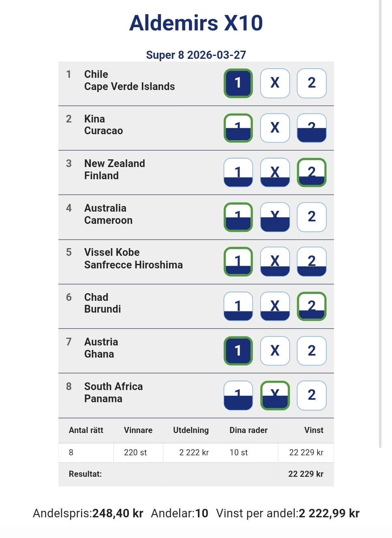The height and width of the screenshot is (538, 392).
Task: Click the Super 8 2026-03-27 heading
Action: click(x=196, y=55)
